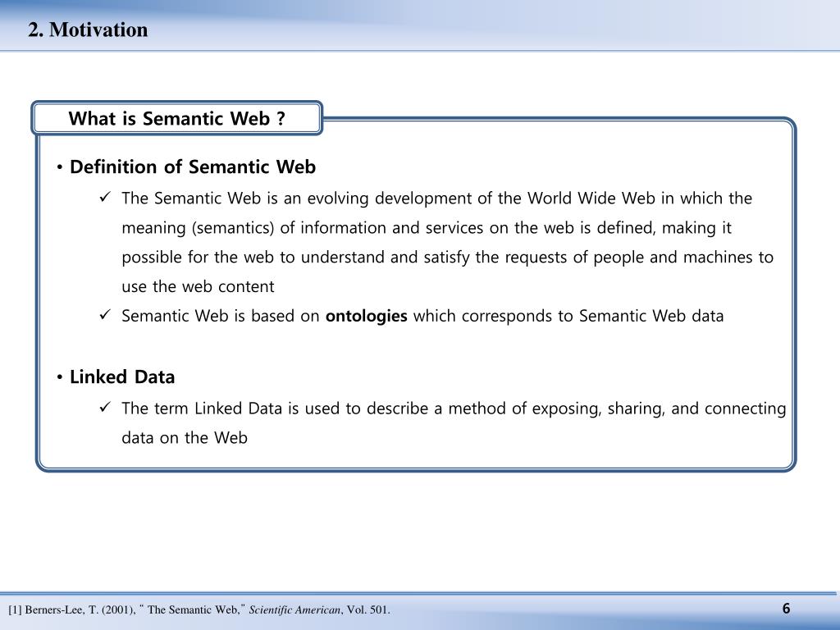The width and height of the screenshot is (840, 630).
Task: Click the "2. Motivation" slide title
Action: [88, 30]
